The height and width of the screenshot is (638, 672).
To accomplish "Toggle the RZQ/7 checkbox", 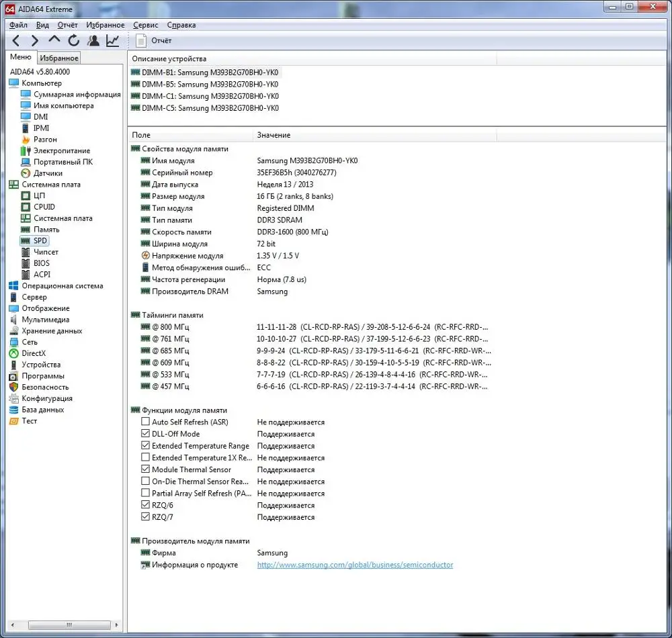I will click(145, 517).
